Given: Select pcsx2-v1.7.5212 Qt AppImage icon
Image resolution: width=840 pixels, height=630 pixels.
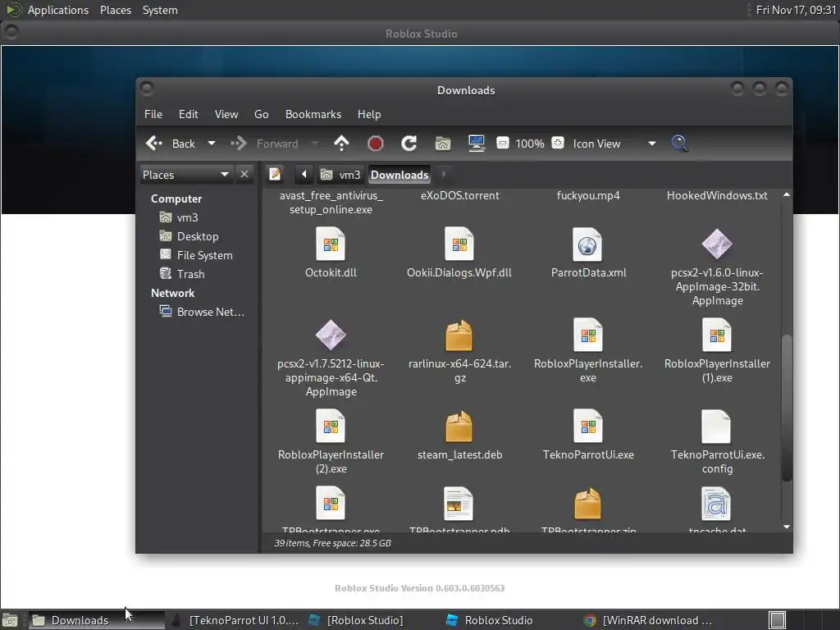Looking at the screenshot, I should pyautogui.click(x=331, y=336).
